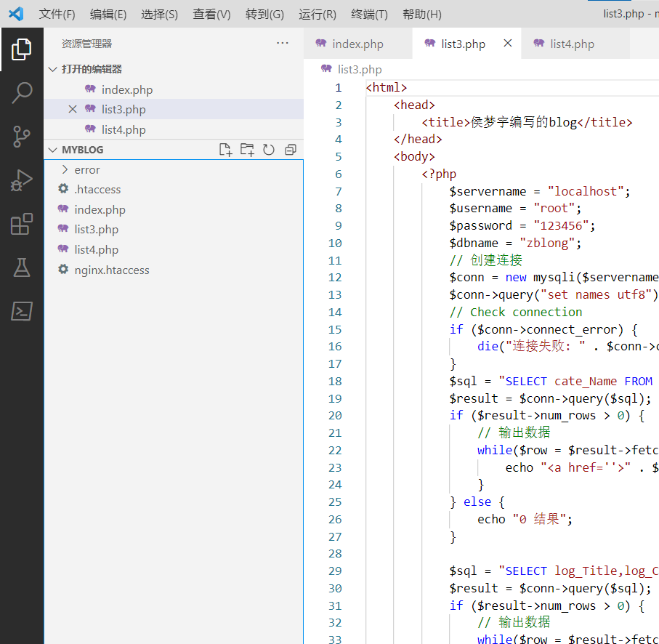Open the 文件(F) menu
The height and width of the screenshot is (644, 659).
click(57, 15)
